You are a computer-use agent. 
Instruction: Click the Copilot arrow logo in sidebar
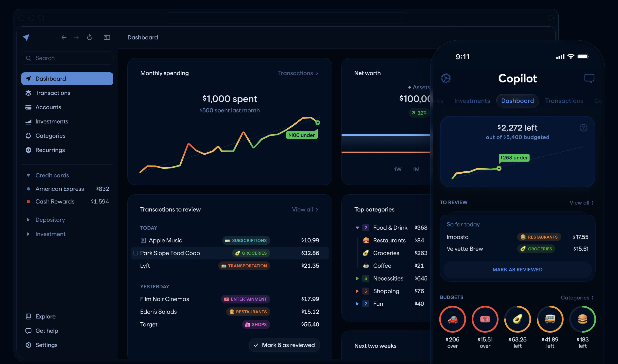(26, 37)
